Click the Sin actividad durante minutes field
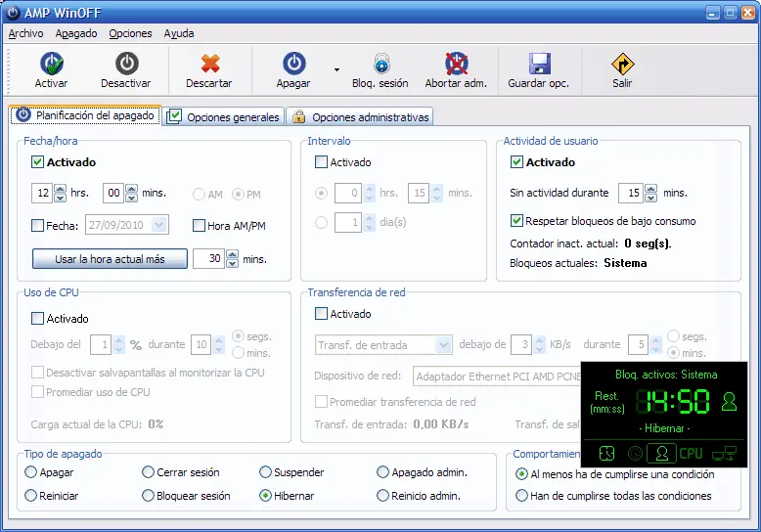 [x=630, y=194]
